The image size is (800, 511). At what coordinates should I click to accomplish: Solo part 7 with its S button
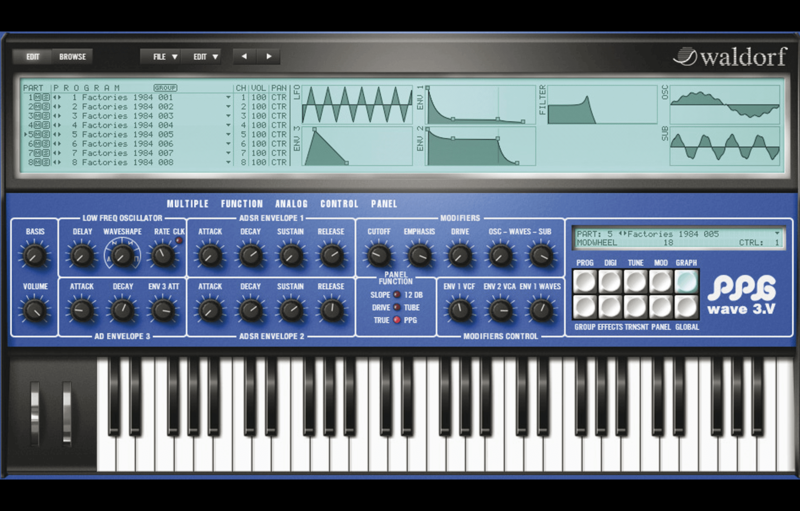(46, 153)
